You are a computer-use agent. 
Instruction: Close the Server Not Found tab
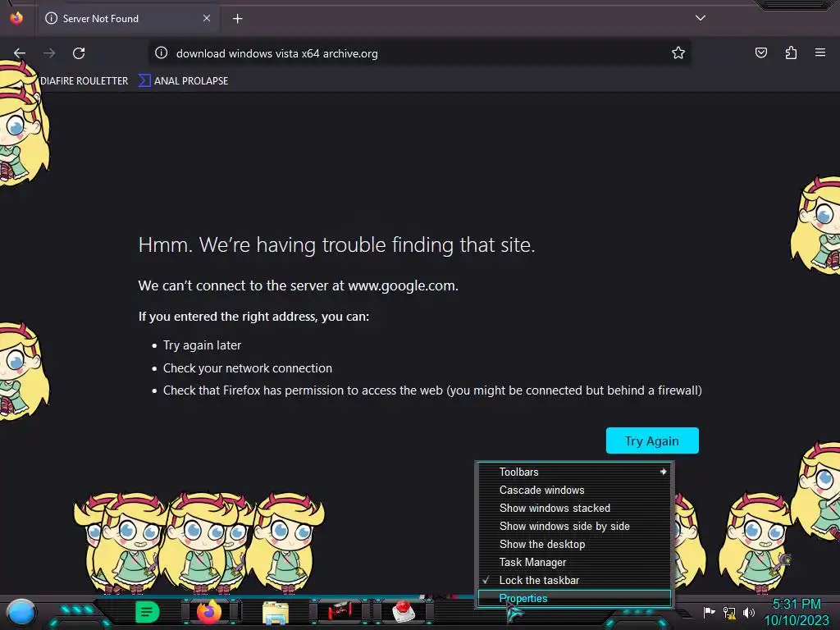coord(206,18)
